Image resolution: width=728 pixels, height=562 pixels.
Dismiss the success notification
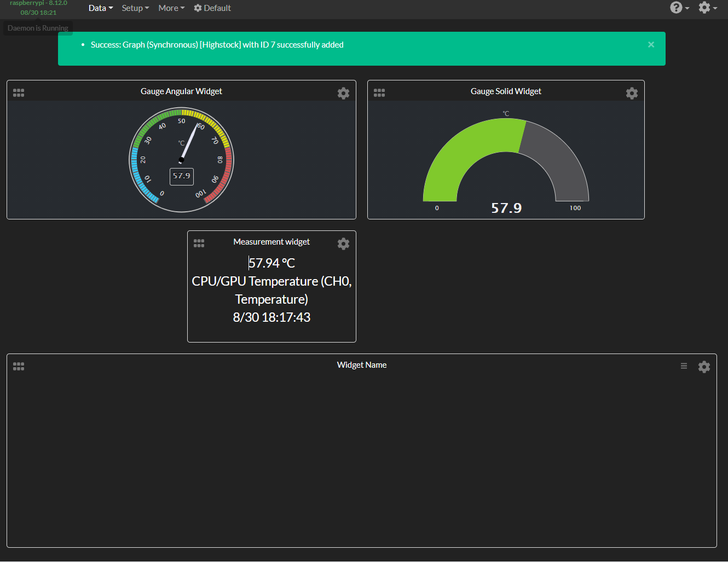click(651, 44)
